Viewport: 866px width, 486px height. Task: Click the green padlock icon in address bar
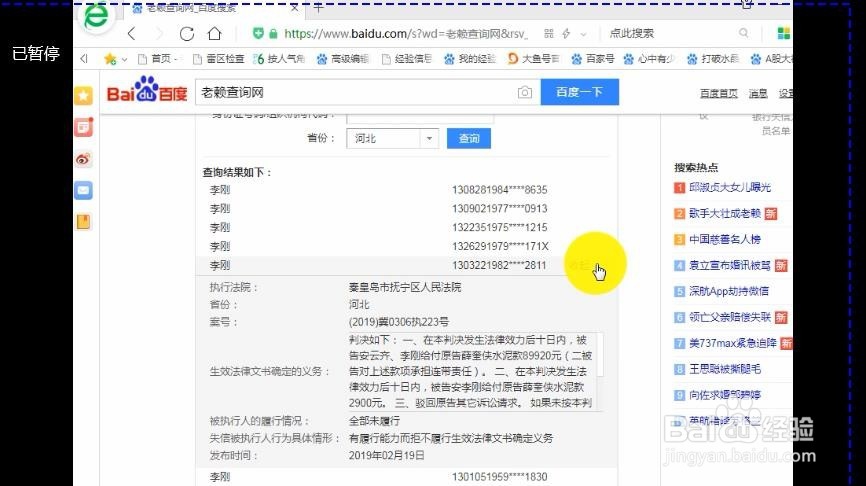(273, 34)
